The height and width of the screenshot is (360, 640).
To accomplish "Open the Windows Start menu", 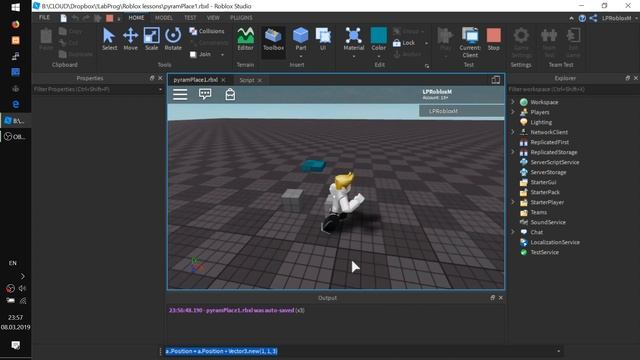I will point(16,7).
